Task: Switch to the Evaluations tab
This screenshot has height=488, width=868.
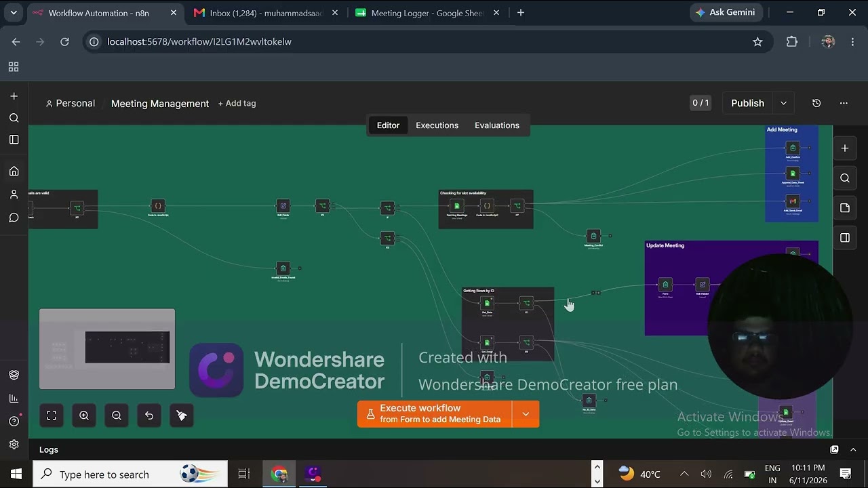Action: click(x=497, y=125)
